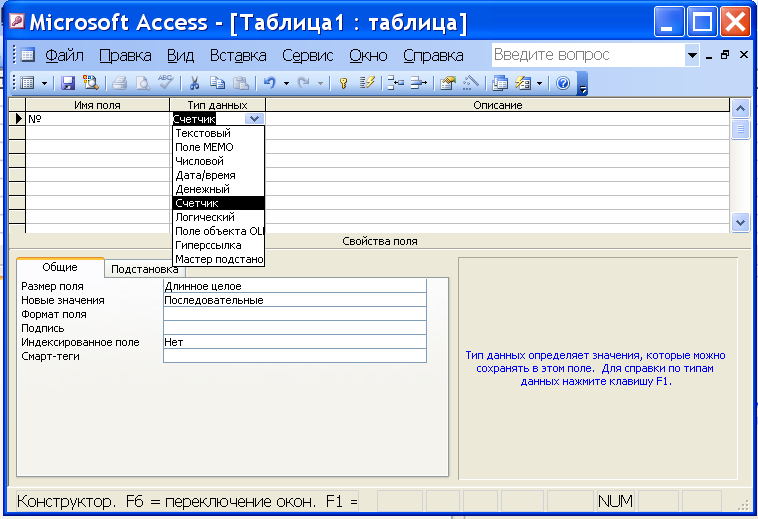The width and height of the screenshot is (758, 519).
Task: Click the Print icon
Action: pyautogui.click(x=119, y=83)
